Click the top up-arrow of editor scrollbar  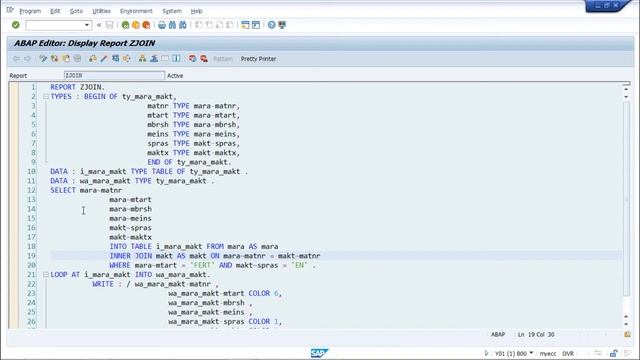[626, 88]
